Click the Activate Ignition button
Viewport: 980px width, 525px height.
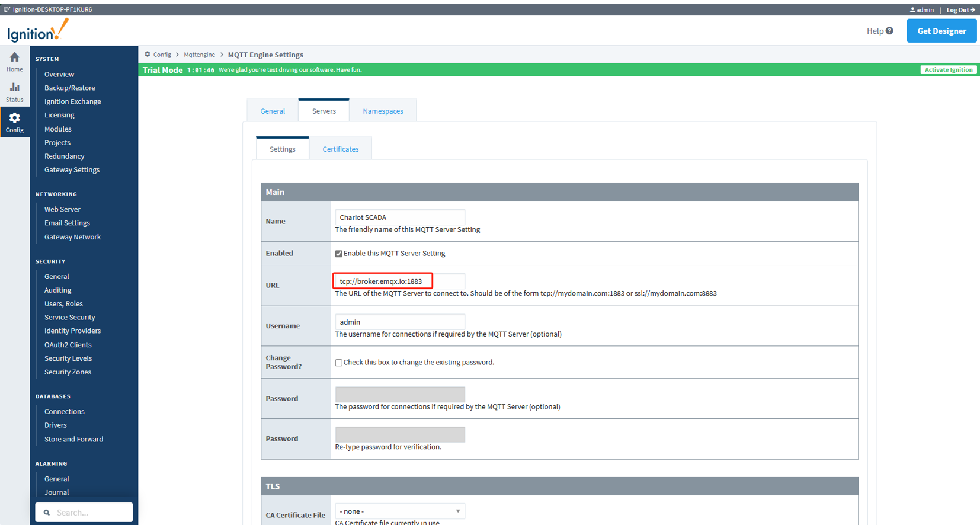point(949,69)
